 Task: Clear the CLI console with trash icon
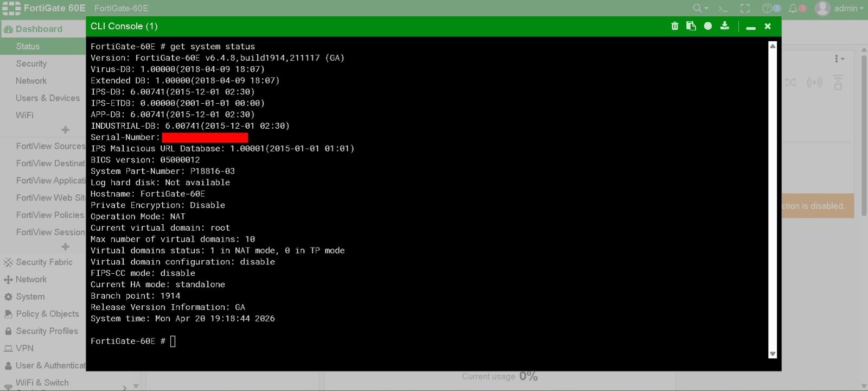click(675, 26)
